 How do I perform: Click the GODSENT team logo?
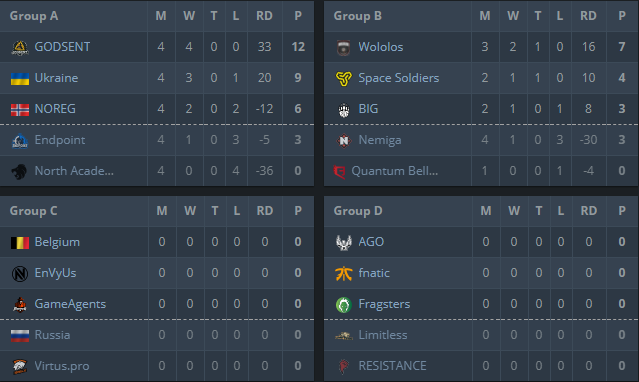pyautogui.click(x=20, y=47)
